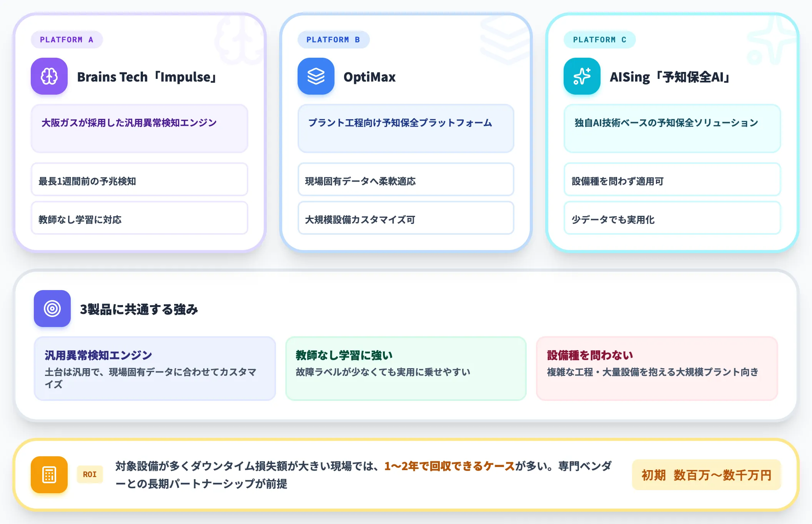Click the teal sparkle icon for AISing
The image size is (812, 524).
click(x=582, y=76)
